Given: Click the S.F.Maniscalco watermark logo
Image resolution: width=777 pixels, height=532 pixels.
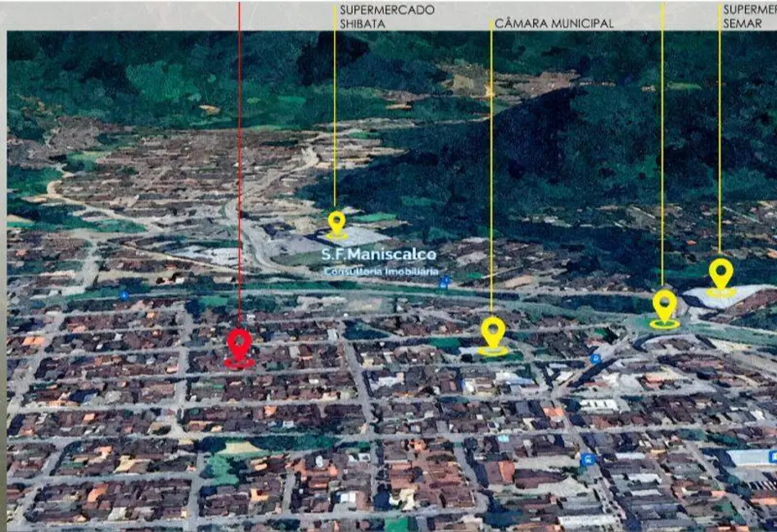Looking at the screenshot, I should [379, 255].
